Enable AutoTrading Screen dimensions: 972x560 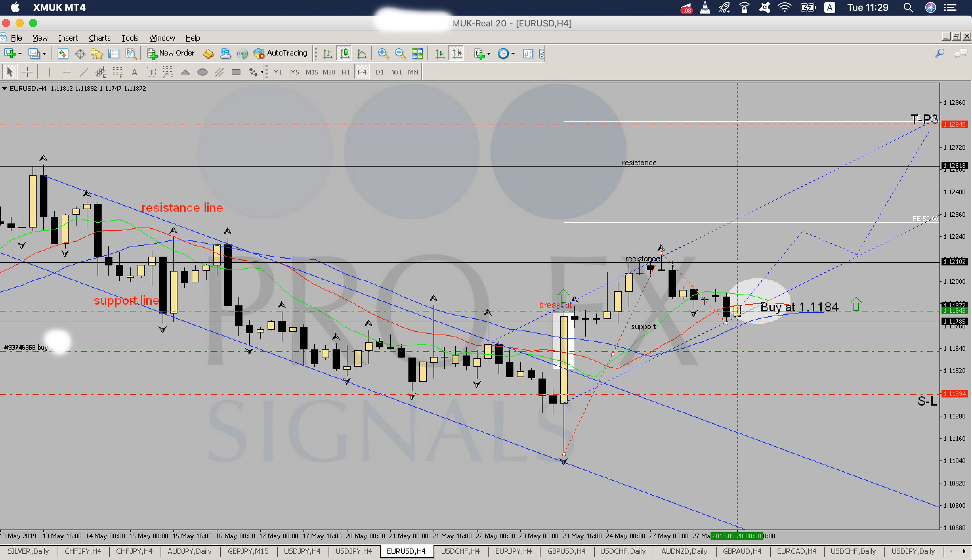(281, 53)
